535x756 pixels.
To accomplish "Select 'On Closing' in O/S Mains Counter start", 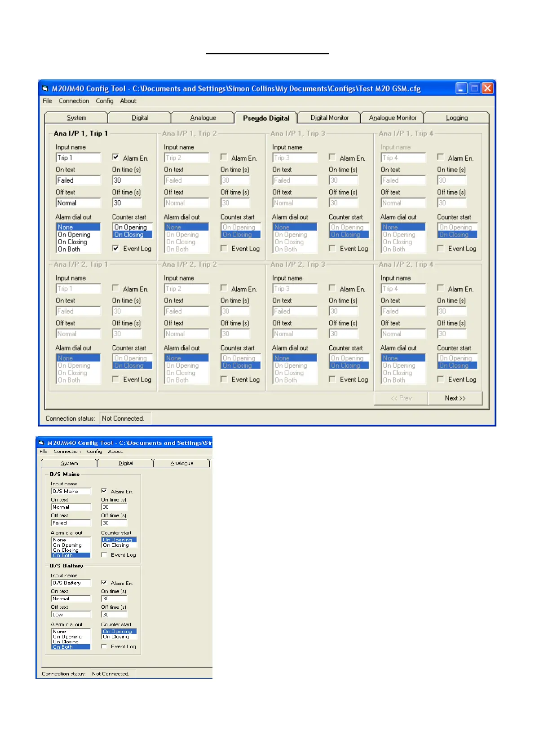I will pos(119,545).
